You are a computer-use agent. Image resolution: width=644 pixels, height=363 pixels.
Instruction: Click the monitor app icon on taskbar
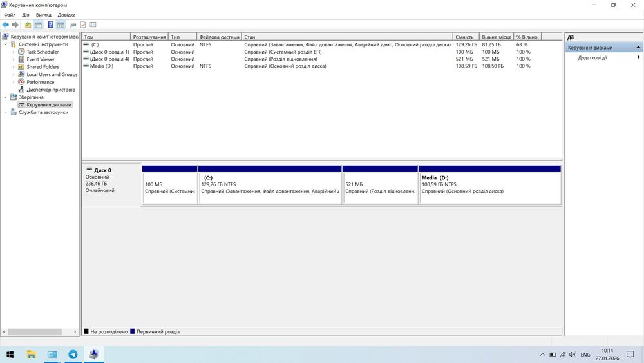52,355
